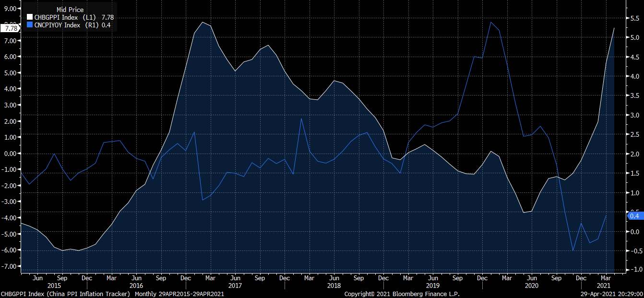Viewport: 644px width, 298px height.
Task: Click the 2018 year label on time axis
Action: coord(334,286)
